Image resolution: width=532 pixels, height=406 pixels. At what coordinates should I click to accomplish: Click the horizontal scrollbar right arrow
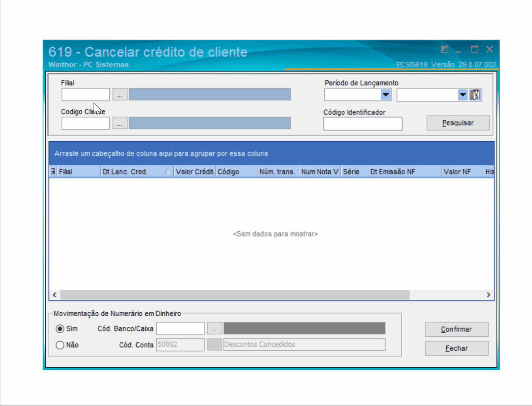pos(488,295)
